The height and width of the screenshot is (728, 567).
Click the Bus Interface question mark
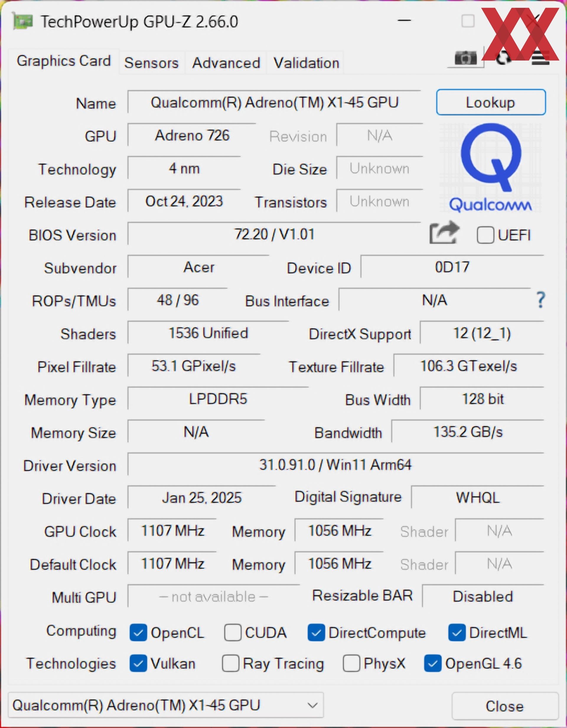click(x=541, y=299)
